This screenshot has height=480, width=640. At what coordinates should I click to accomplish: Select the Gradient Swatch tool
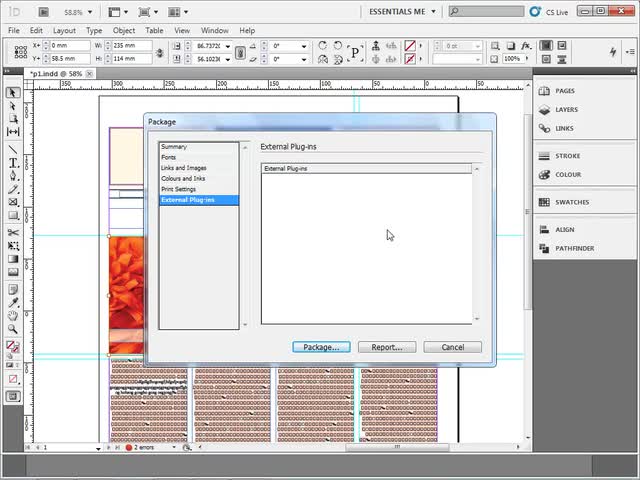pos(13,259)
